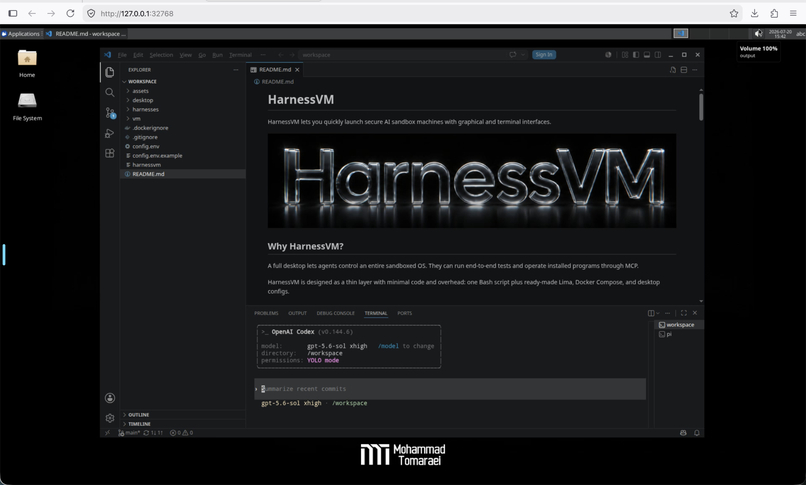The height and width of the screenshot is (485, 806).
Task: Expand the OUTLINE section
Action: click(x=182, y=415)
